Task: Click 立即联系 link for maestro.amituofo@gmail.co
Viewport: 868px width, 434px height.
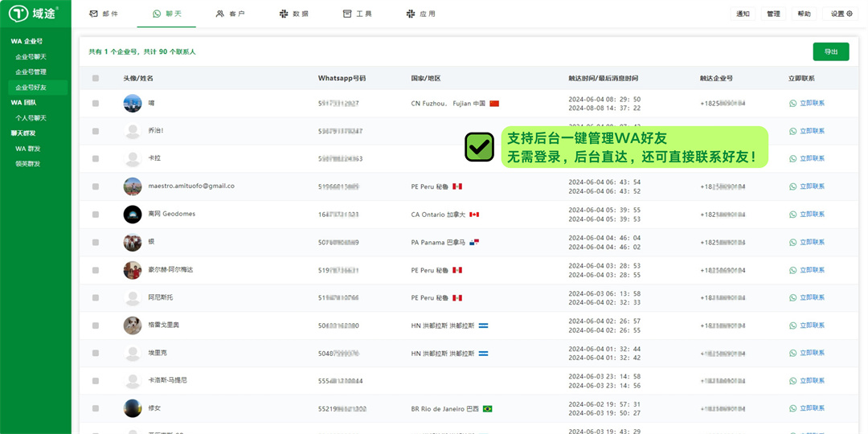Action: coord(807,186)
